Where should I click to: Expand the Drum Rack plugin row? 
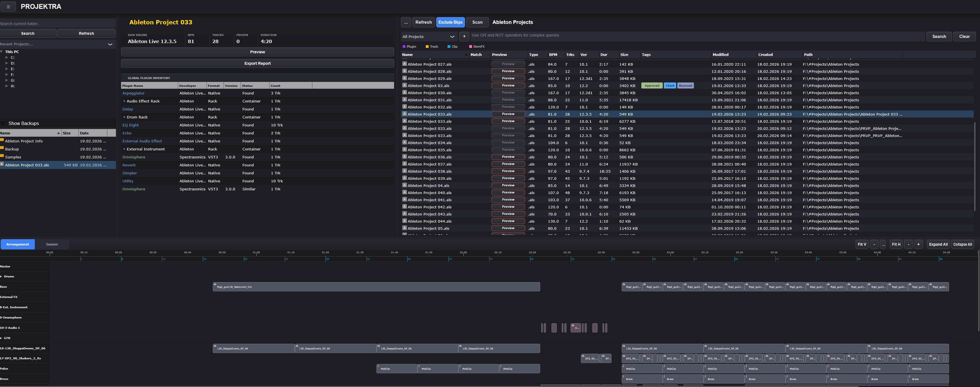[x=124, y=117]
